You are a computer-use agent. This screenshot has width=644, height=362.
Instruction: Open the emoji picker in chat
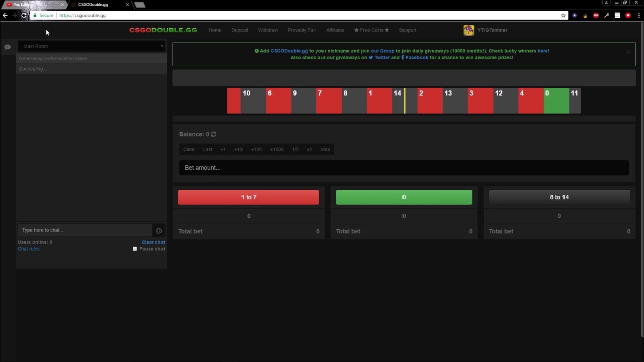click(x=158, y=230)
